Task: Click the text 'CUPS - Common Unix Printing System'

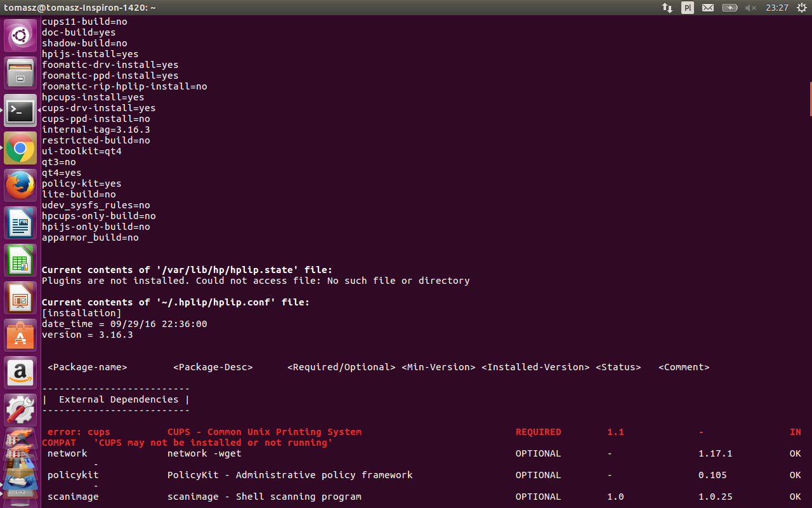Action: pyautogui.click(x=265, y=432)
